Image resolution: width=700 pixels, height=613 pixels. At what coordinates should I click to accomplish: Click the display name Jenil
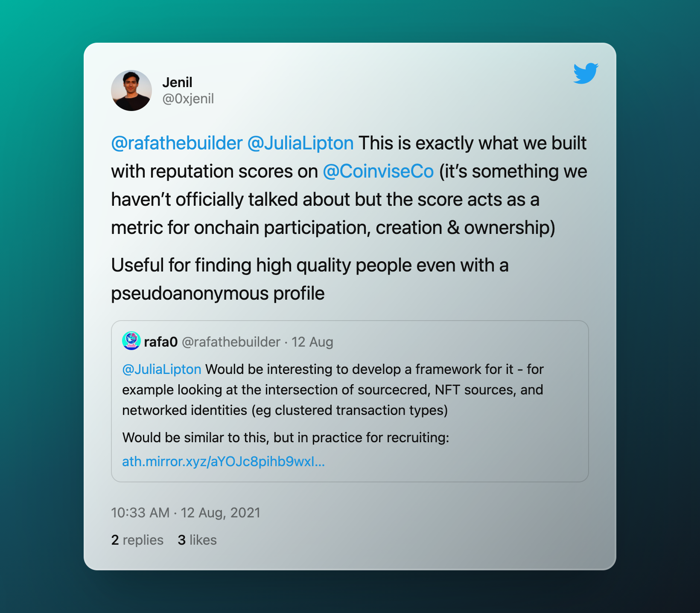click(x=177, y=82)
